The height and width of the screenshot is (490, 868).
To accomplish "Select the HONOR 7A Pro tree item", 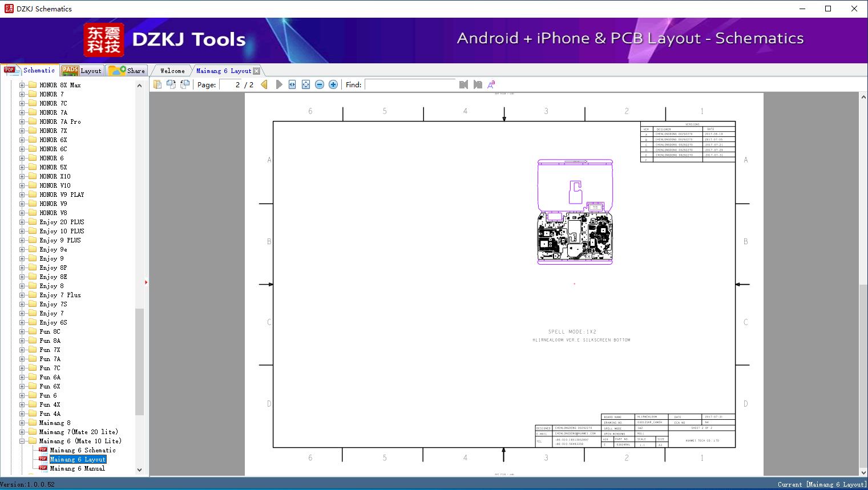I will pyautogui.click(x=60, y=122).
